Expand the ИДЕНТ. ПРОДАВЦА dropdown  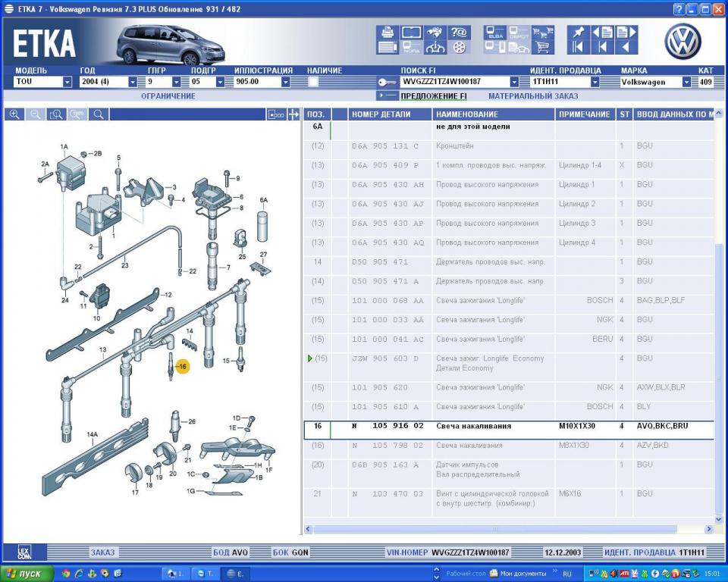click(595, 82)
